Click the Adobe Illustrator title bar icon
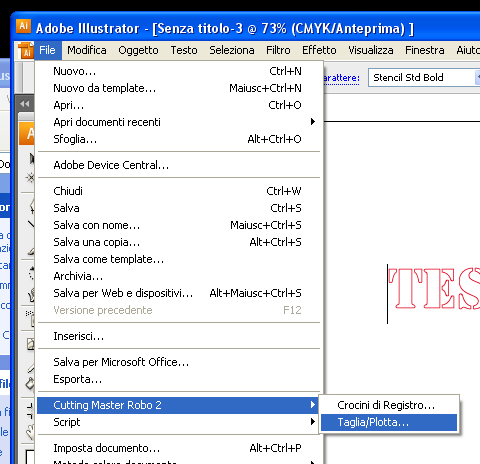Screen dimensions: 480x464 23,26
